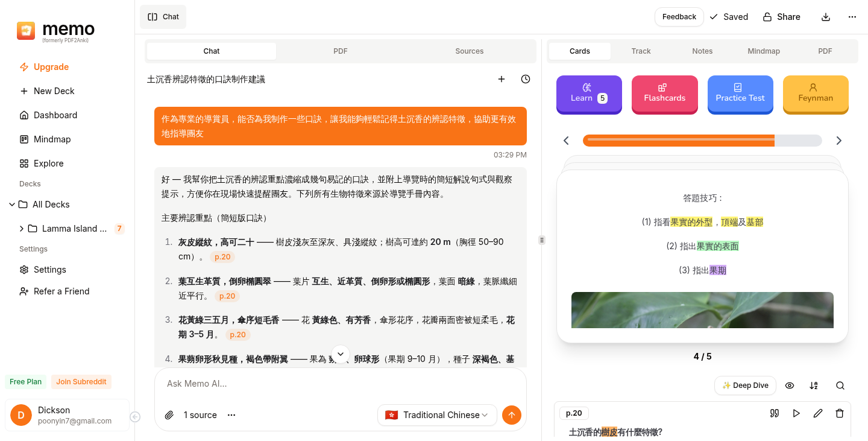Open the Traditional Chinese language dropdown
Image resolution: width=868 pixels, height=441 pixels.
tap(437, 415)
